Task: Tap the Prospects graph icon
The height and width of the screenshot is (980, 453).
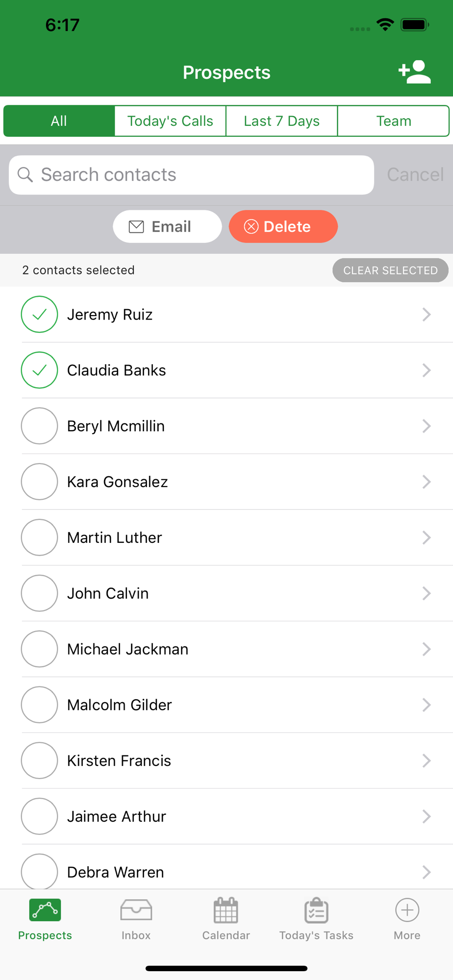Action: (x=45, y=910)
